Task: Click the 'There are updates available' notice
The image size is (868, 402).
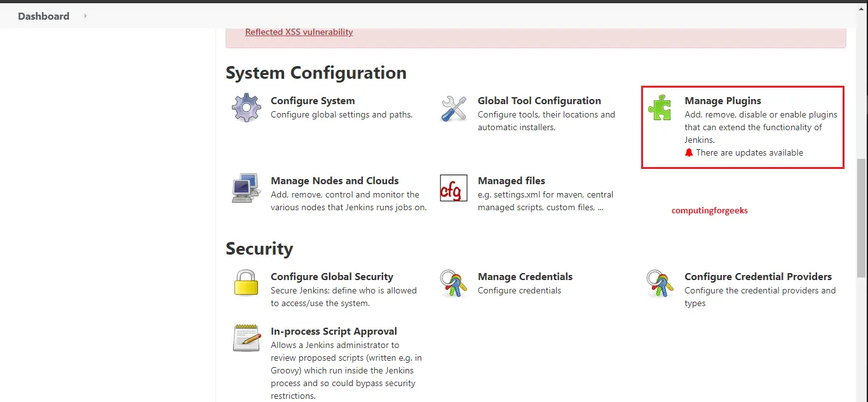Action: tap(749, 152)
